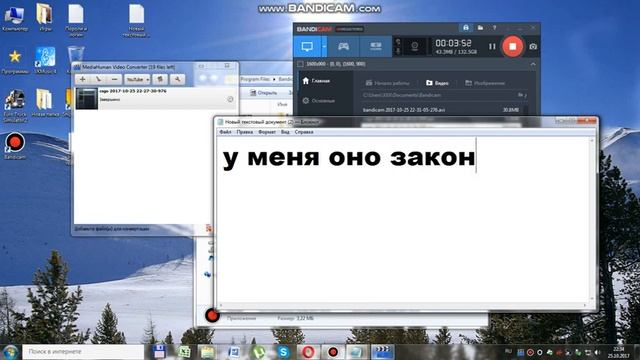
Task: Open Компьютер desktop icon
Action: coord(14,18)
